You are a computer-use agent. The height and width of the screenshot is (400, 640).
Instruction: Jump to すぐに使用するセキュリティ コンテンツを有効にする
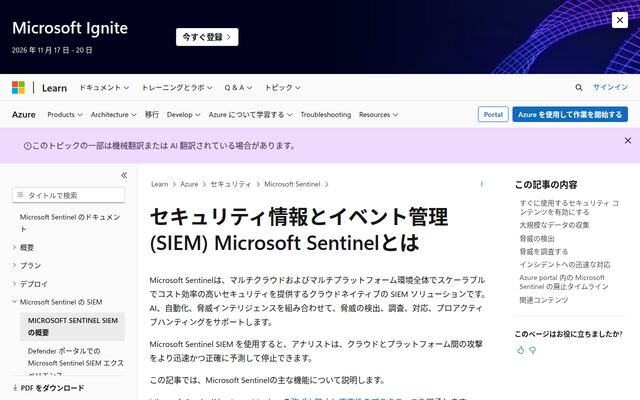[569, 207]
